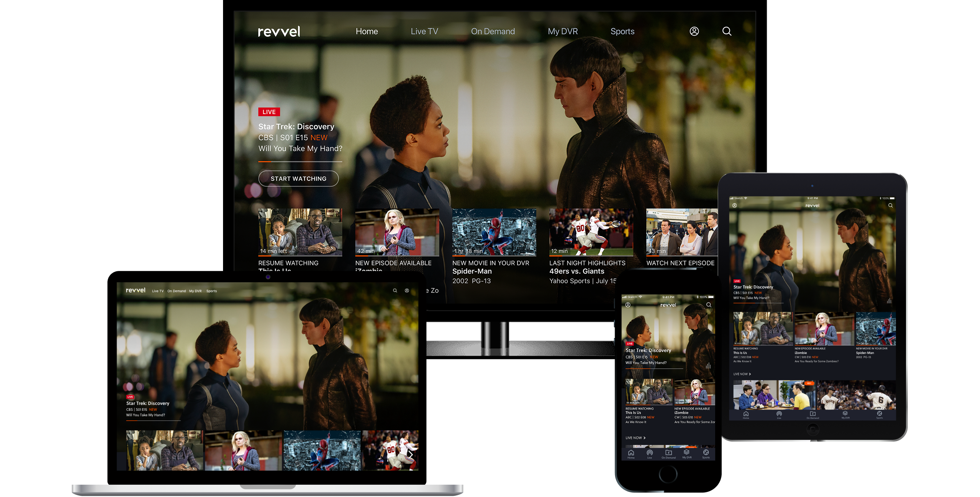Click the next-arrow chevron on the laptop thumbnail row
Screen dimensions: 980x497
coord(410,454)
